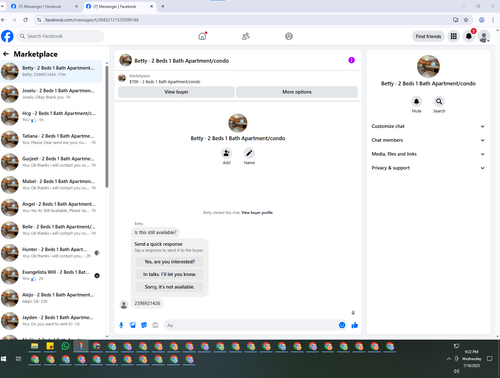Click the voice clip microphone icon
Image resolution: width=500 pixels, height=378 pixels.
tap(121, 325)
